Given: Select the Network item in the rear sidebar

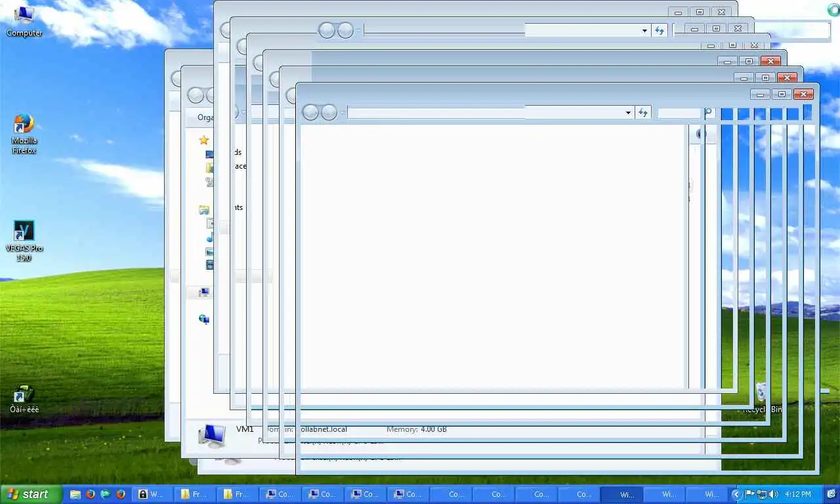Looking at the screenshot, I should 204,320.
